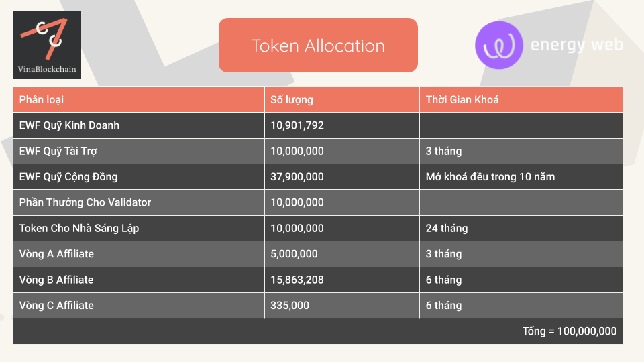Screen dimensions: 644x362
Task: Click the 37,900,000 amount cell
Action: point(342,177)
